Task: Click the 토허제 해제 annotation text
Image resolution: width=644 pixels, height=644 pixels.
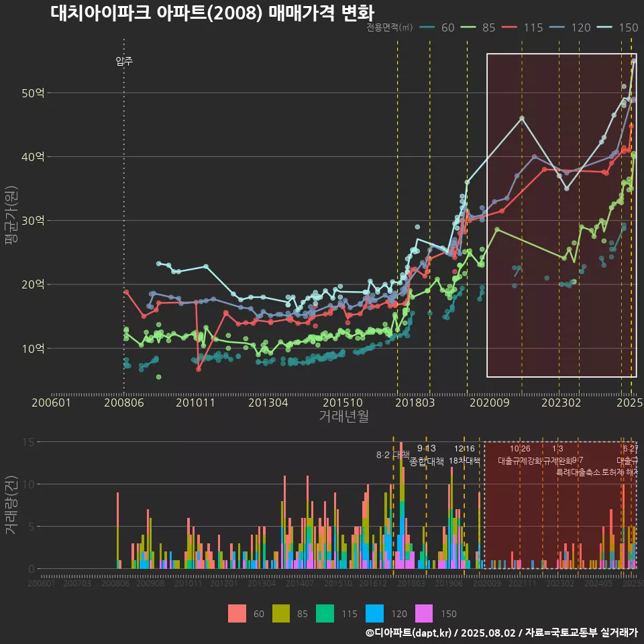Action: click(620, 472)
